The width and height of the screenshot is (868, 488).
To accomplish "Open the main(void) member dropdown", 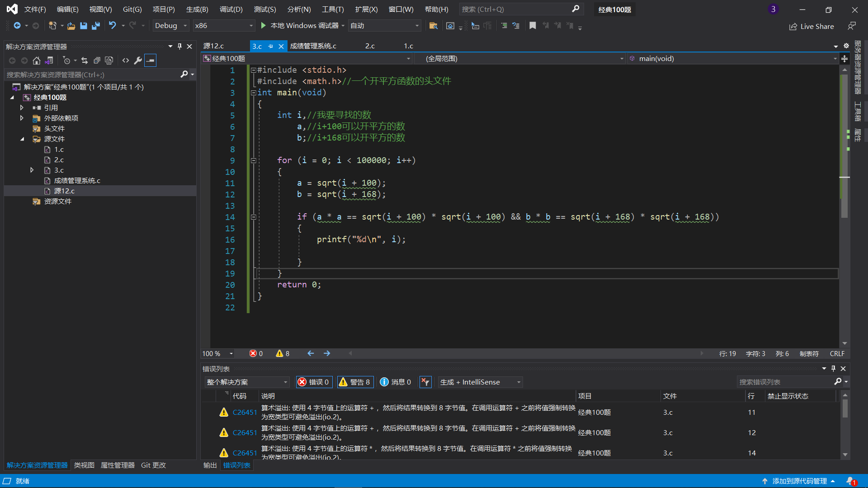I will pyautogui.click(x=733, y=58).
